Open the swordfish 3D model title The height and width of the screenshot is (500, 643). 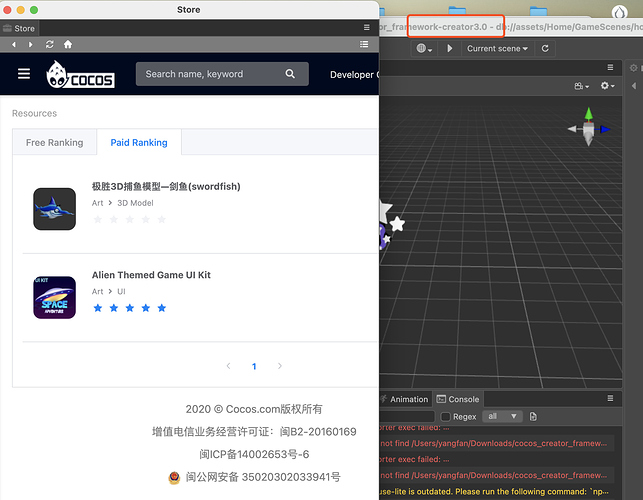point(166,187)
